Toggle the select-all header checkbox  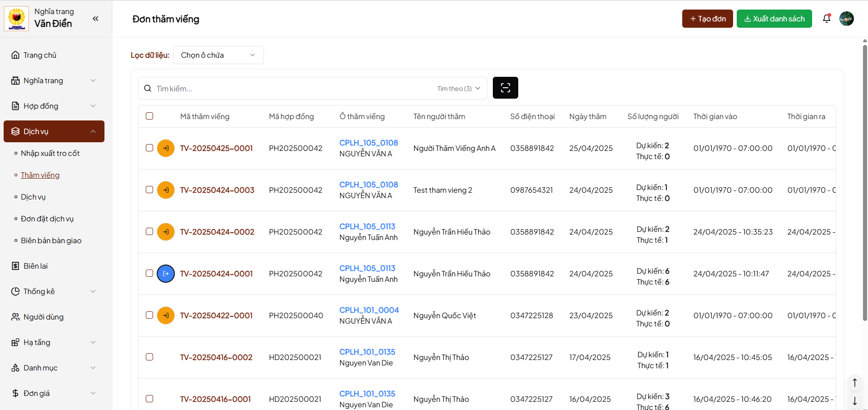click(x=149, y=116)
